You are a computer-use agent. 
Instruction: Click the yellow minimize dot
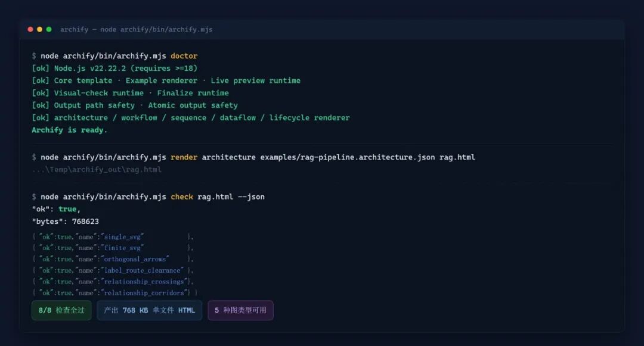[x=40, y=30]
